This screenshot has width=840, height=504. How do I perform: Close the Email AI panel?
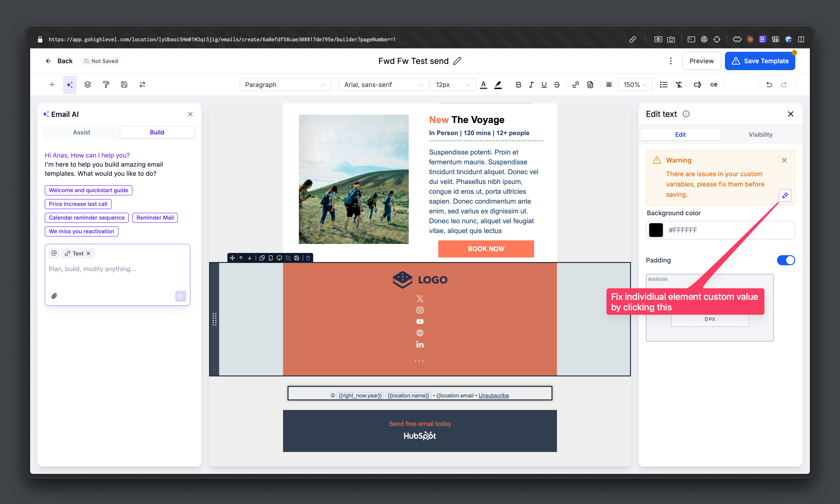190,114
